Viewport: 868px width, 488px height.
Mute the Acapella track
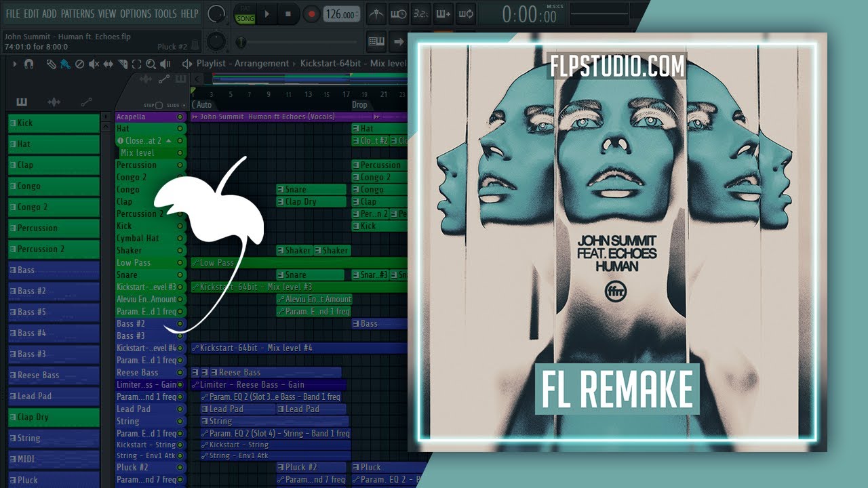click(180, 117)
